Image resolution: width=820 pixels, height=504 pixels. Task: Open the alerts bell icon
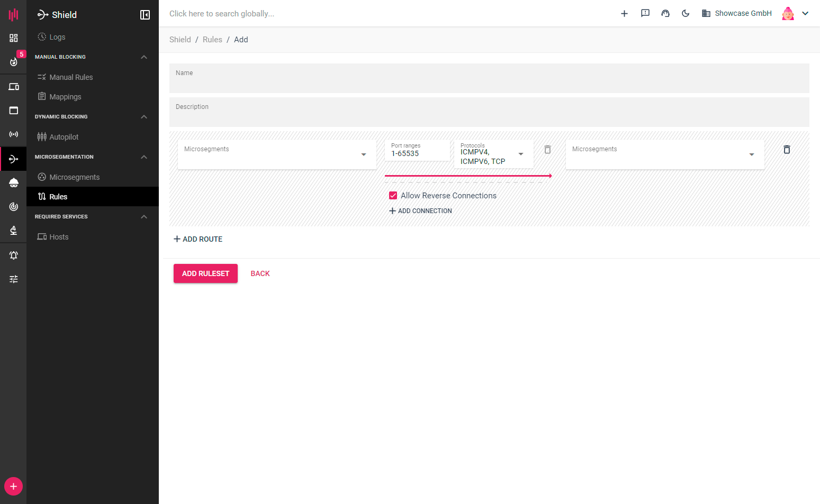pyautogui.click(x=14, y=255)
